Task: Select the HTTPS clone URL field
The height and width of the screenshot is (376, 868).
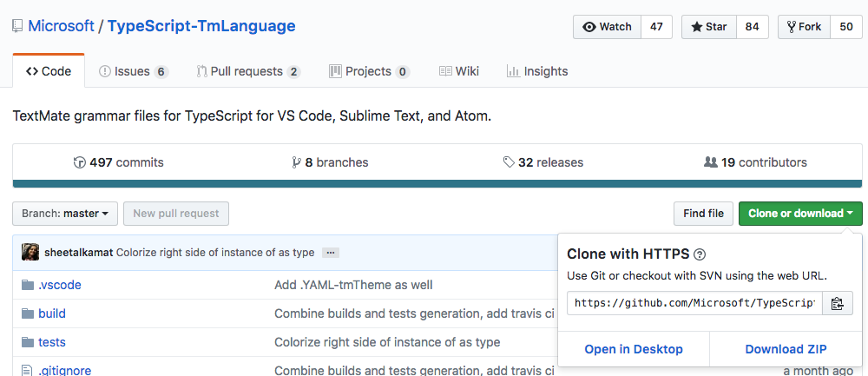Action: pyautogui.click(x=694, y=303)
